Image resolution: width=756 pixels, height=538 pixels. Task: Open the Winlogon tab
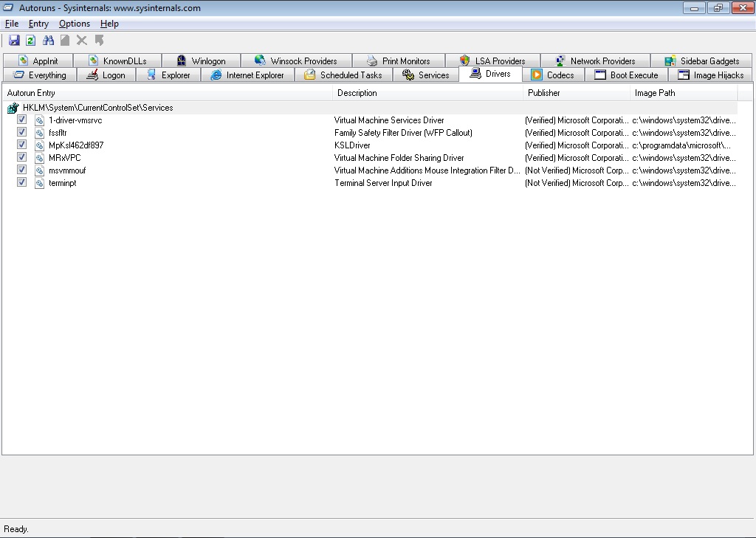coord(201,61)
